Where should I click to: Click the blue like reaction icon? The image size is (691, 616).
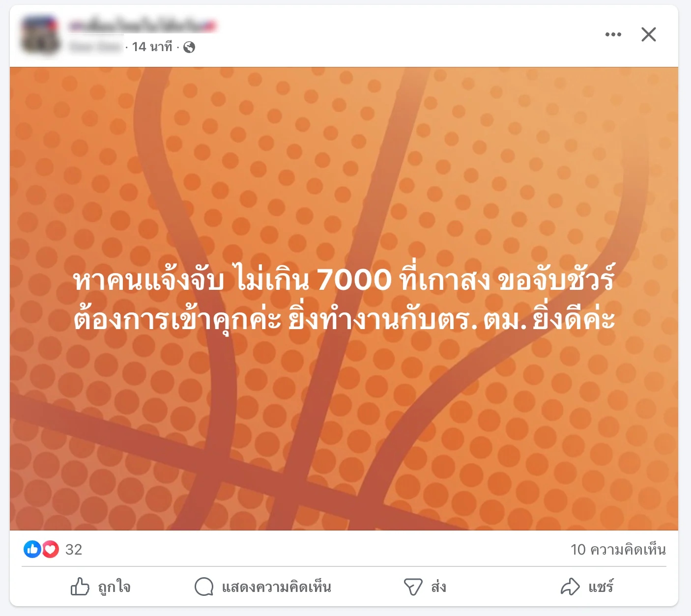click(32, 549)
